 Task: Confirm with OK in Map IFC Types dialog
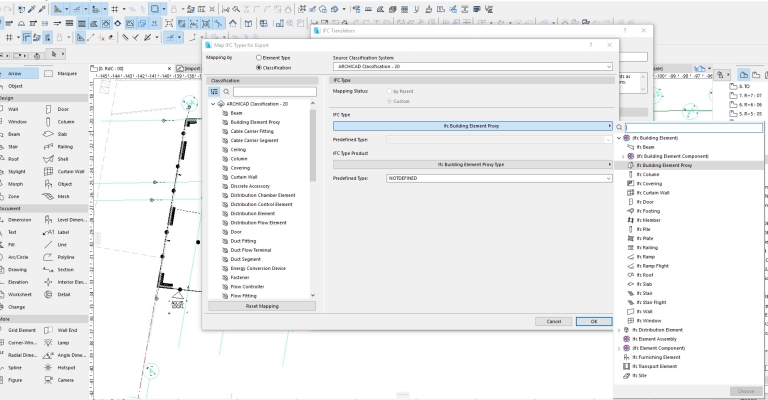tap(594, 321)
